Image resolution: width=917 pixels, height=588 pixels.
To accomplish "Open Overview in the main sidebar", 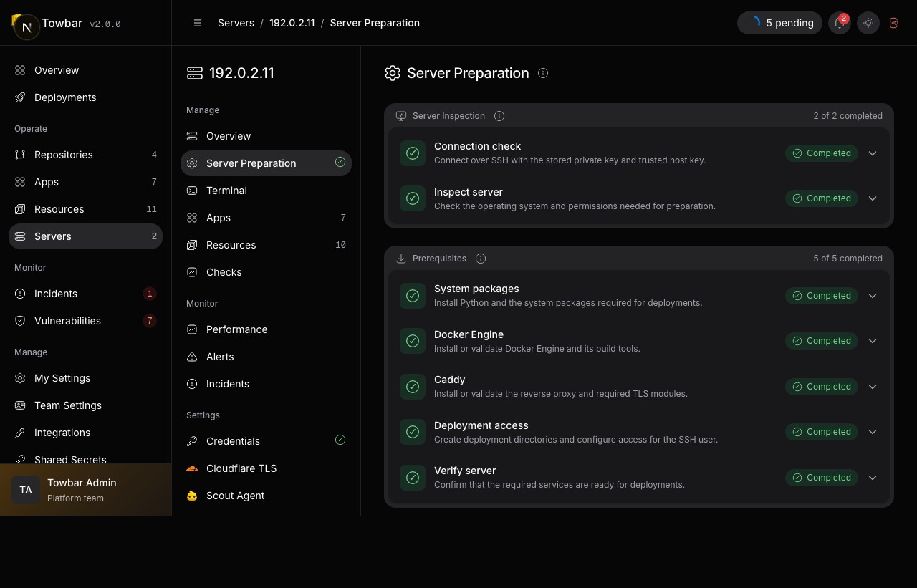I will pos(85,70).
